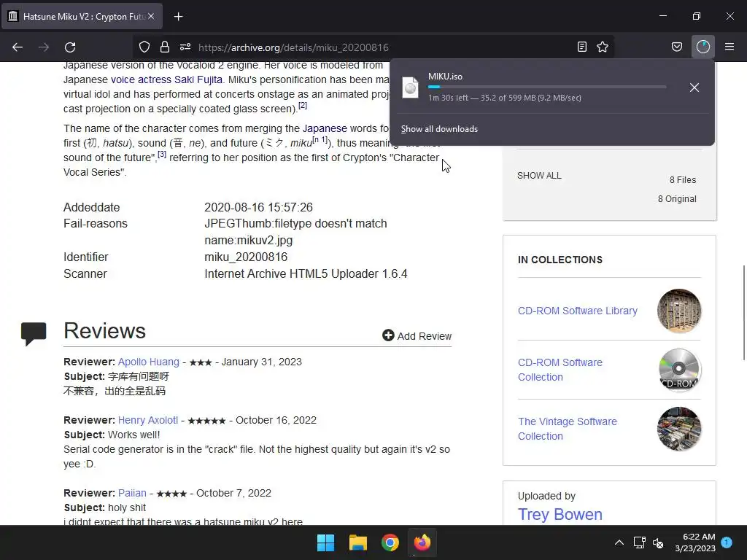This screenshot has width=747, height=560.
Task: Click the 8 Files count
Action: [683, 180]
